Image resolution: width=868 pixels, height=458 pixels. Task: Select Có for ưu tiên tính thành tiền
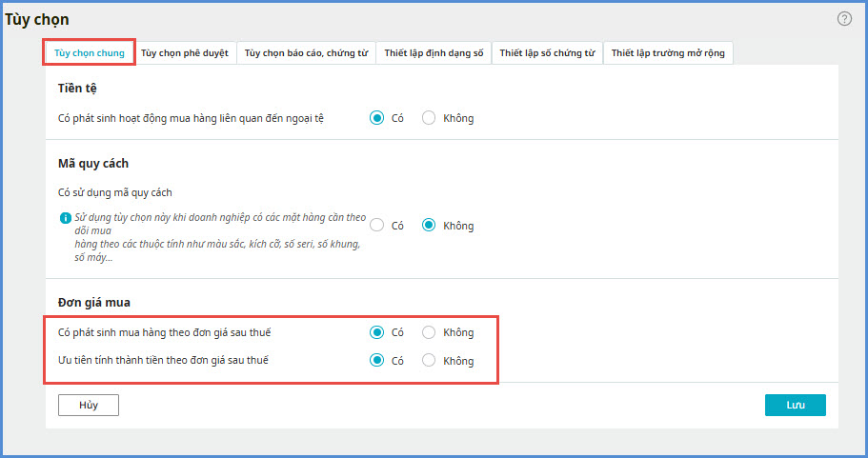377,360
